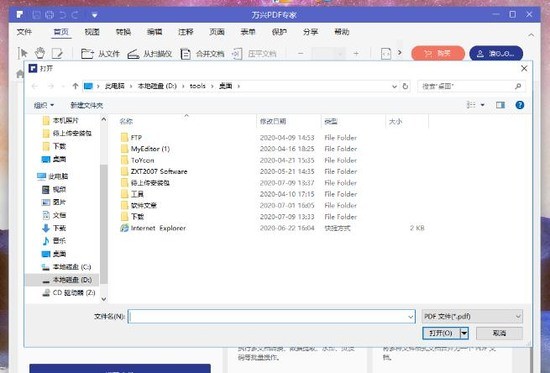
Task: Select the ZXT2007 Software folder
Action: [x=159, y=172]
